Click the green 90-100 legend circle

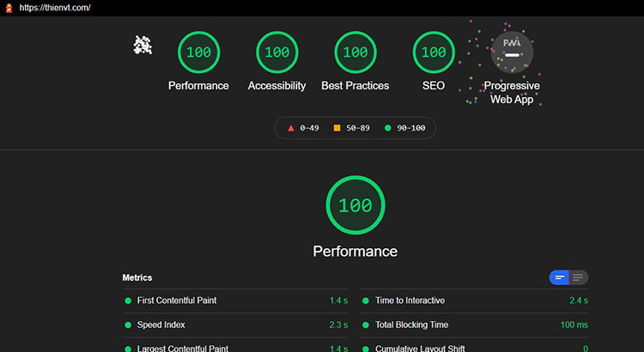[387, 128]
